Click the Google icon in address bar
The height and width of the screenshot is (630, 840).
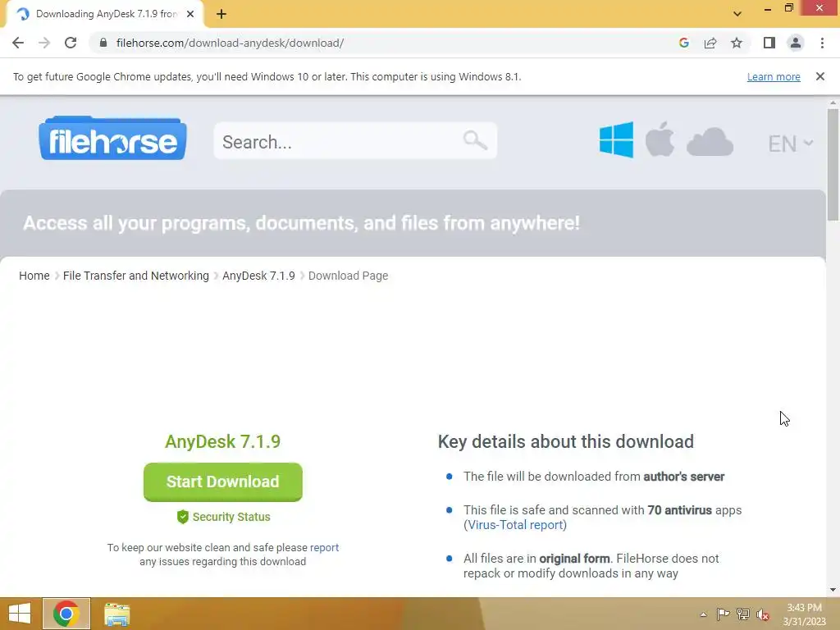(x=683, y=43)
